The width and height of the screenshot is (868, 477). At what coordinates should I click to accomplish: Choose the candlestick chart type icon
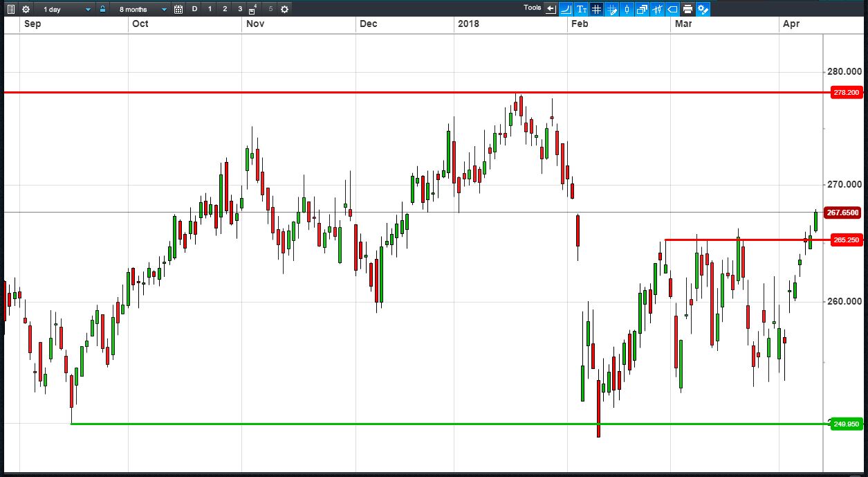point(627,9)
